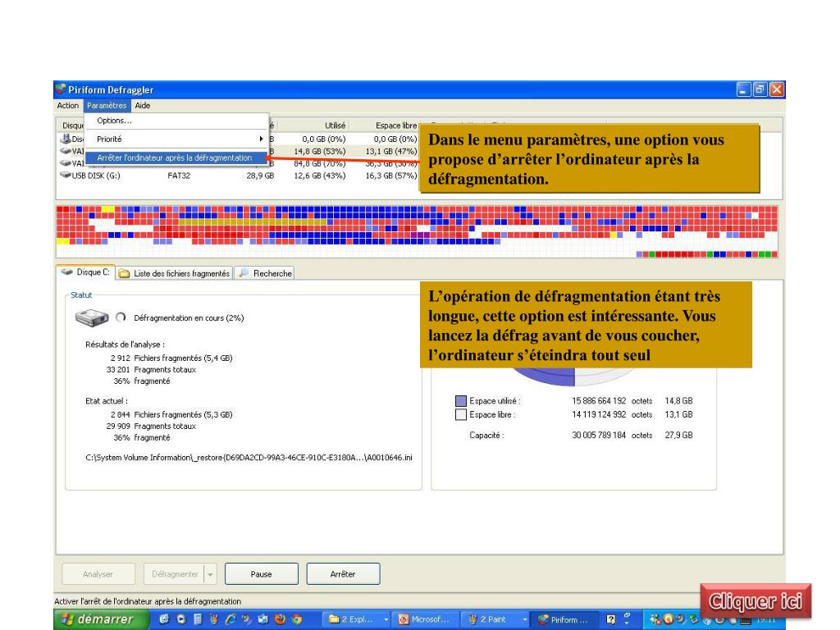Click the 16,3 GB (57%) free space cell
This screenshot has width=840, height=630.
pyautogui.click(x=391, y=176)
